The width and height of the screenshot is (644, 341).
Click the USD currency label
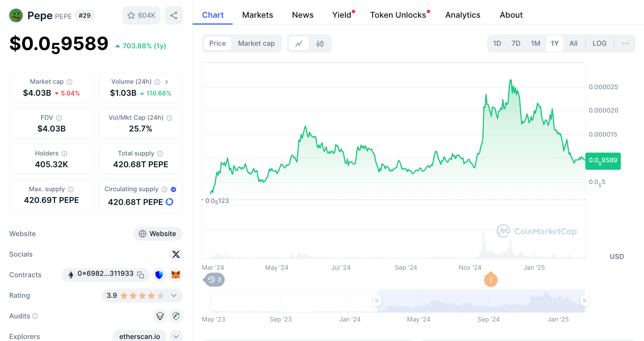617,257
